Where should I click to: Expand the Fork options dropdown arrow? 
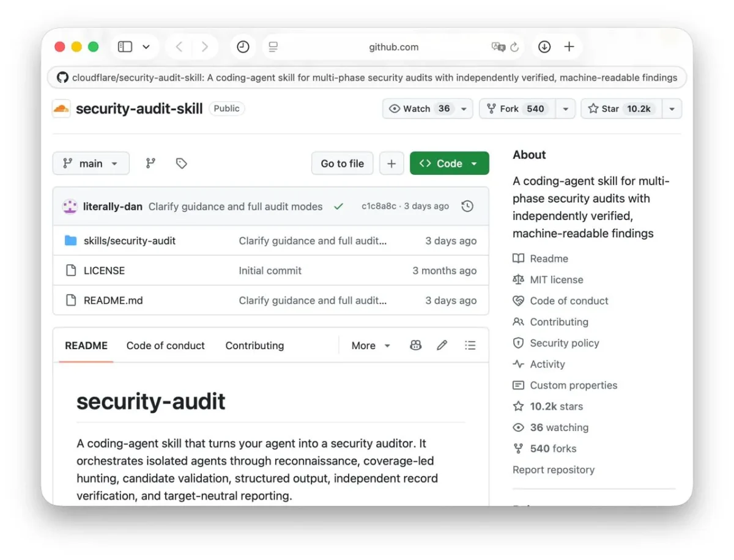565,109
